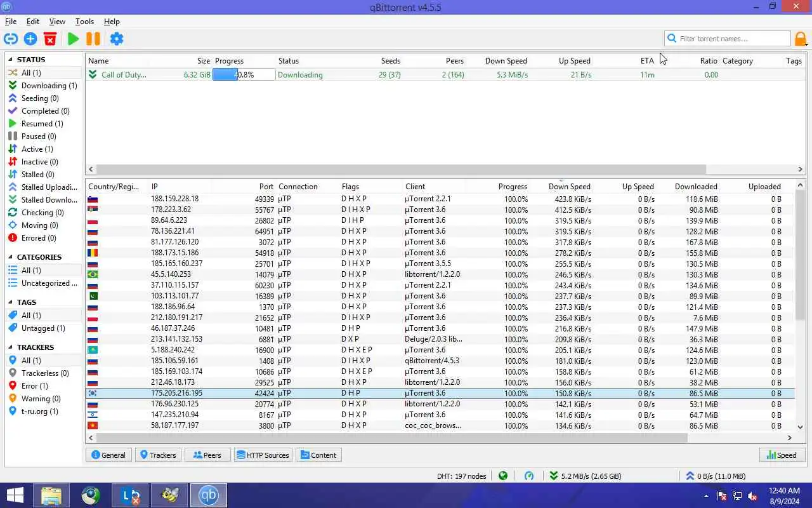The image size is (812, 508).
Task: Click the Add Torrent File plus icon
Action: [x=30, y=39]
